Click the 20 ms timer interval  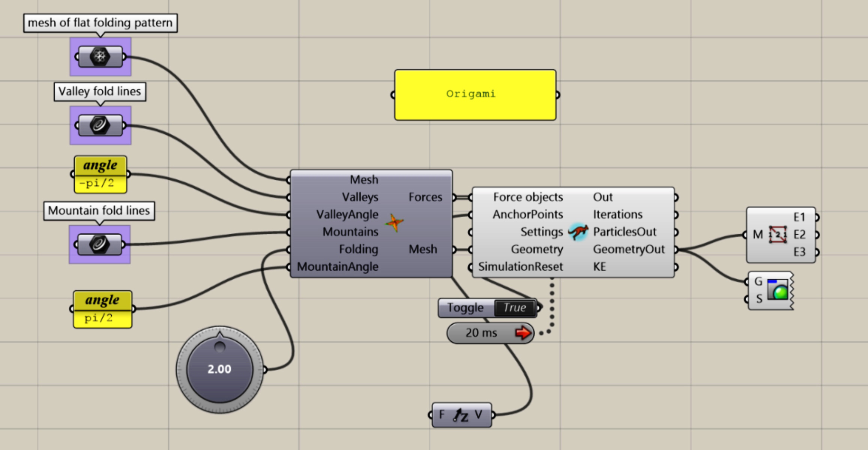pyautogui.click(x=481, y=333)
